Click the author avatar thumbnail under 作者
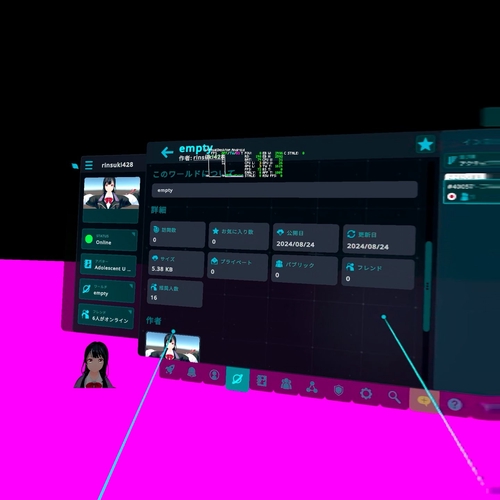This screenshot has width=500, height=500. click(x=172, y=347)
